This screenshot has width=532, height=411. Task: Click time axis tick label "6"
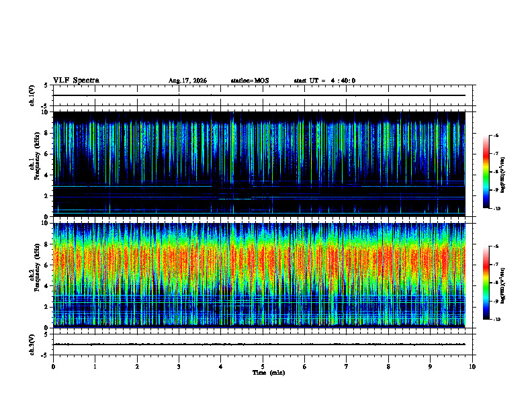pyautogui.click(x=305, y=367)
